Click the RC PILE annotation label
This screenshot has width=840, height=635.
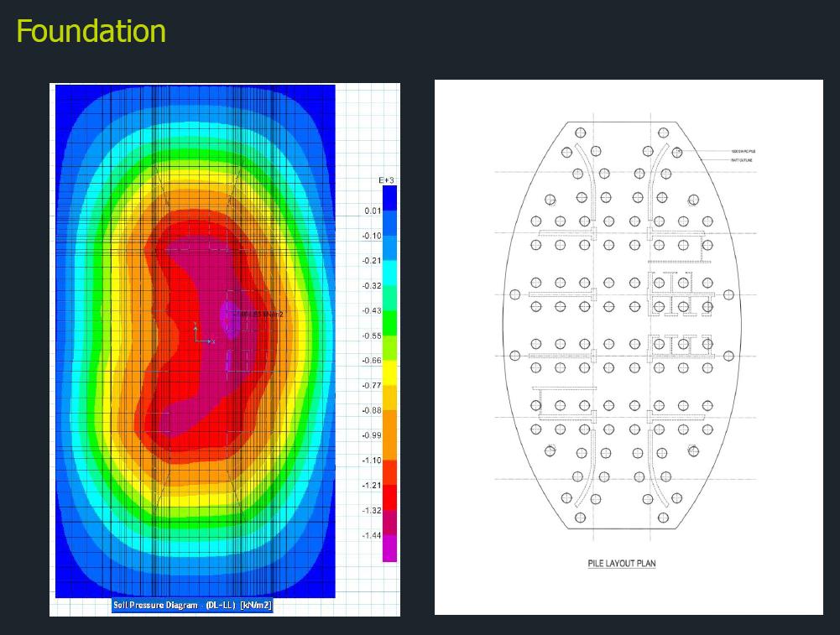[744, 152]
